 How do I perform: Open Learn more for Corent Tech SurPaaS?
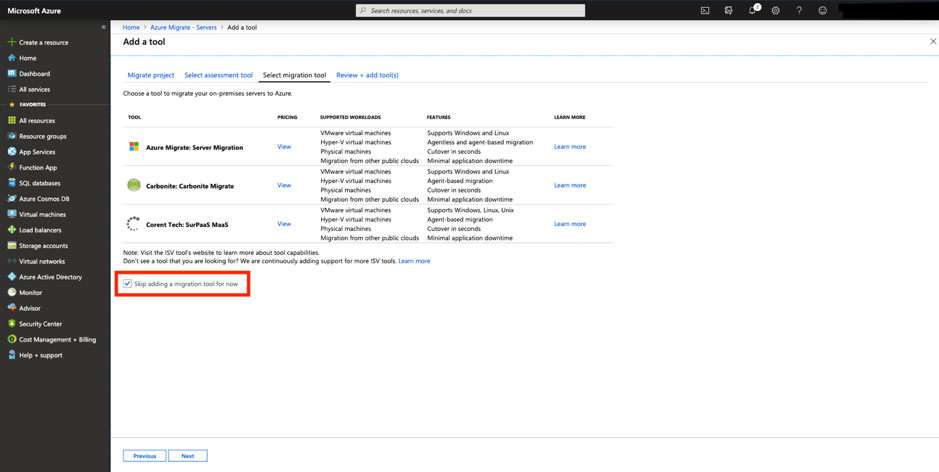pyautogui.click(x=570, y=224)
